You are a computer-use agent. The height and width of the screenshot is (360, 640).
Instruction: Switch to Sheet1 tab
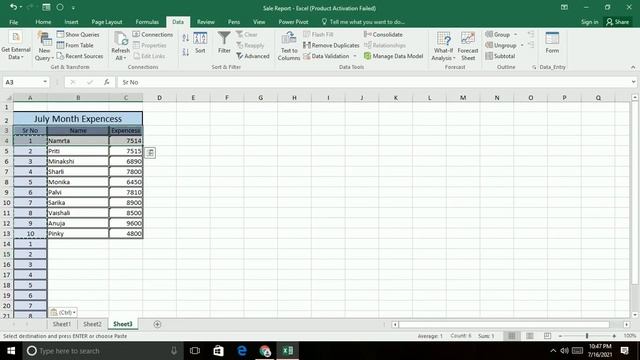[x=62, y=324]
